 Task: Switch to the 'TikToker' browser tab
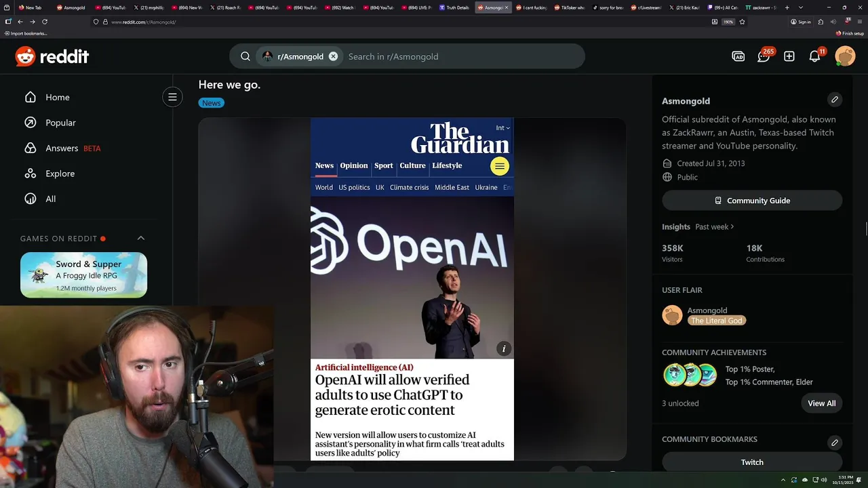click(570, 7)
